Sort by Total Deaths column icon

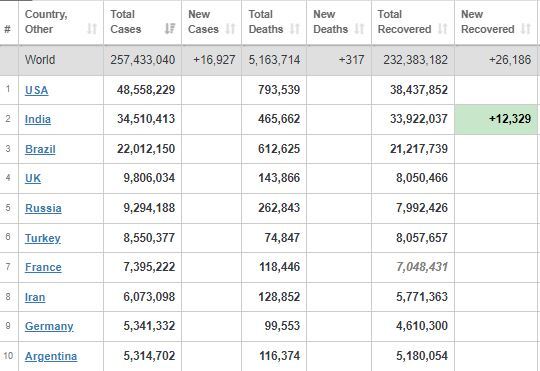(295, 29)
